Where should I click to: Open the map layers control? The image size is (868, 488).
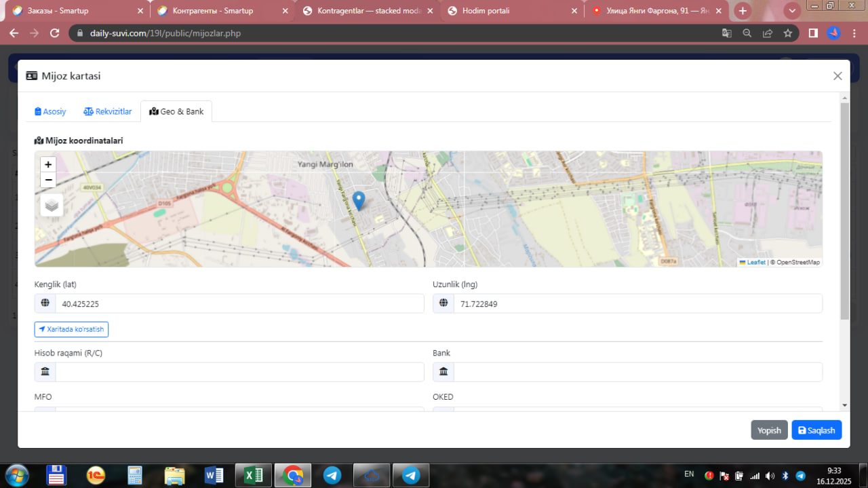coord(52,204)
